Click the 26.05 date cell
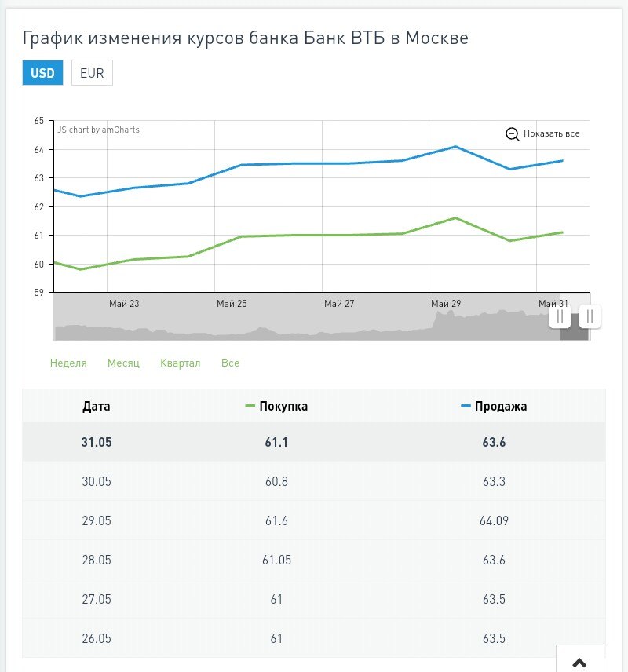This screenshot has width=628, height=672. (97, 638)
